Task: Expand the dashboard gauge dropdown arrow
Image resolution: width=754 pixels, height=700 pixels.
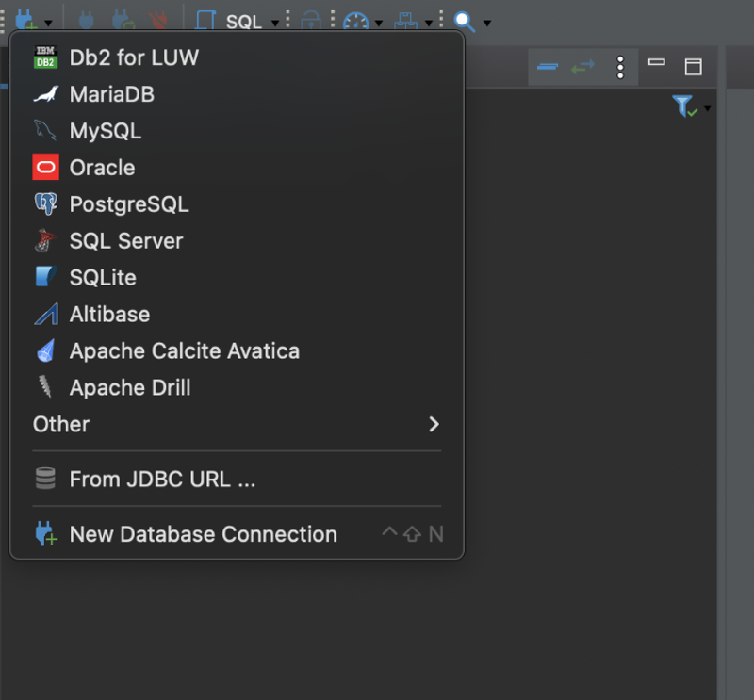Action: point(379,23)
